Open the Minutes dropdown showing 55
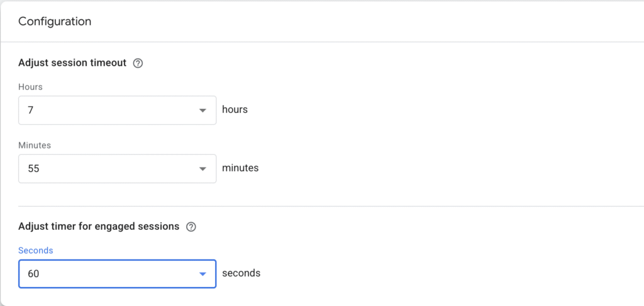Viewport: 644px width, 306px height. click(x=117, y=169)
